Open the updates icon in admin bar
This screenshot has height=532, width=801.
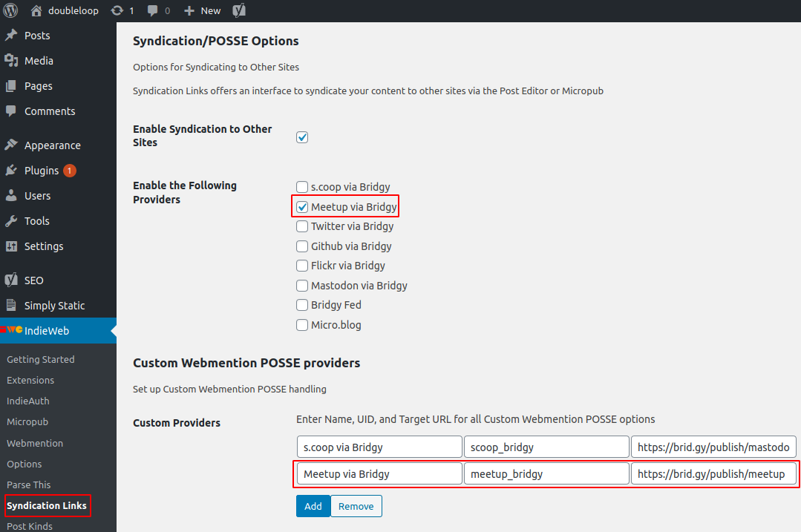click(117, 10)
